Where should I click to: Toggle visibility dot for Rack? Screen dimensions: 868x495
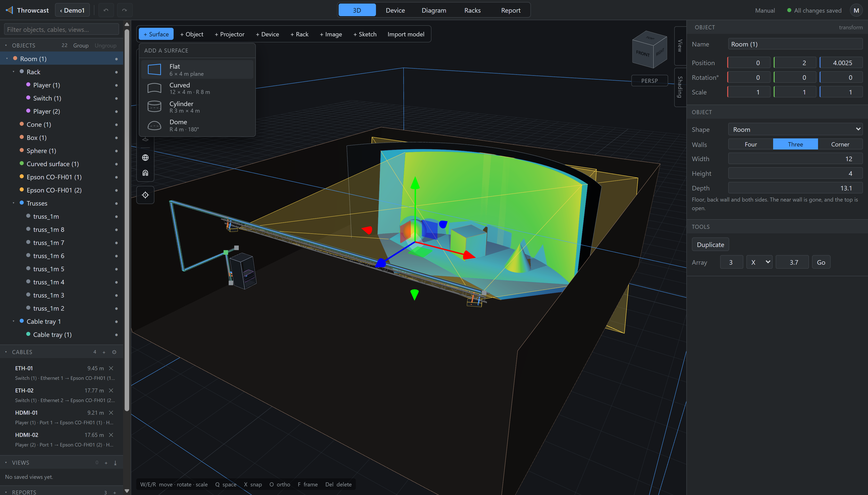117,72
